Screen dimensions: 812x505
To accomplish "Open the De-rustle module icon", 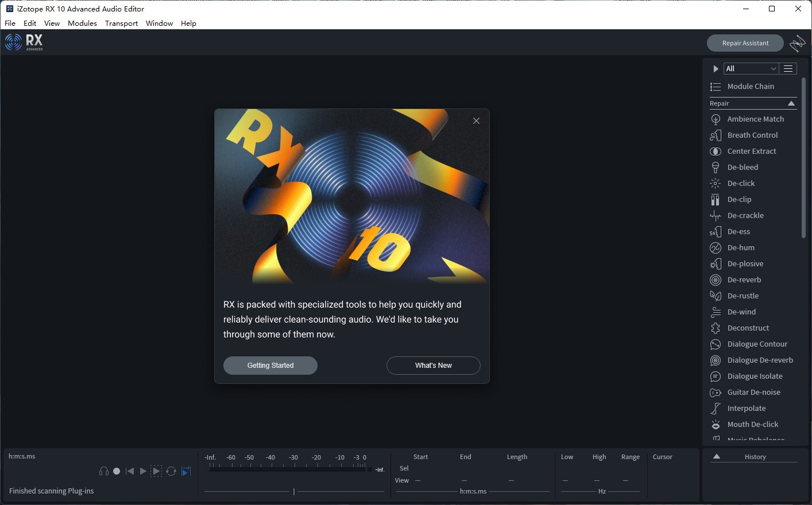I will click(x=716, y=296).
